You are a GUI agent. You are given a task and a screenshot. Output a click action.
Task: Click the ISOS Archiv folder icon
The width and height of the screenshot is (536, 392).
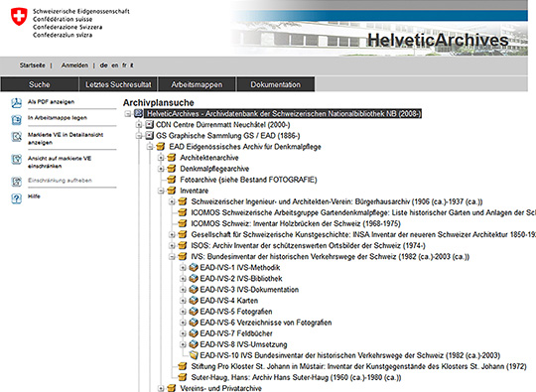coord(183,245)
